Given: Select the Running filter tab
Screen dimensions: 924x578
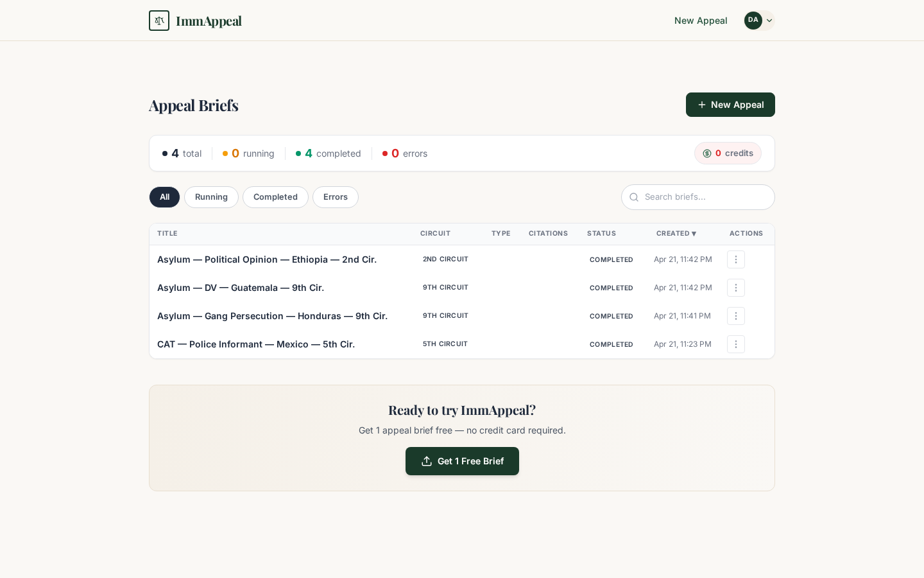Looking at the screenshot, I should click(x=211, y=197).
